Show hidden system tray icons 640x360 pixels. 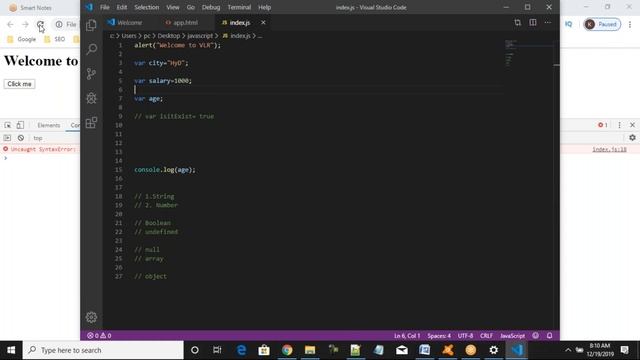point(568,350)
